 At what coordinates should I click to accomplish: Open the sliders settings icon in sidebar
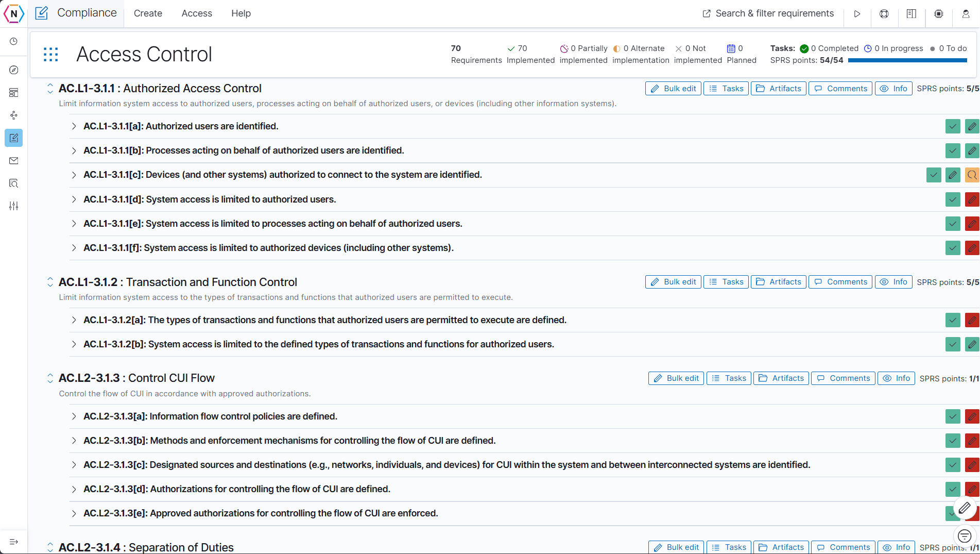point(14,206)
